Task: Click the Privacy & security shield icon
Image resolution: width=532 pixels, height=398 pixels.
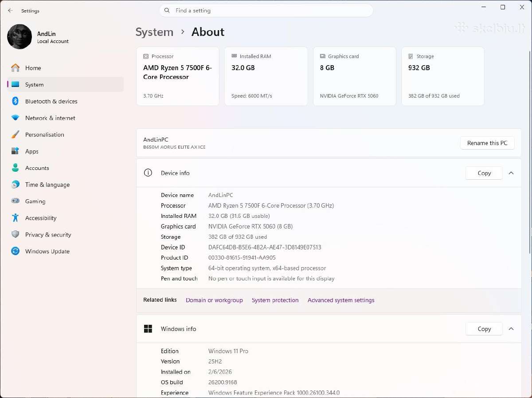Action: pyautogui.click(x=16, y=234)
